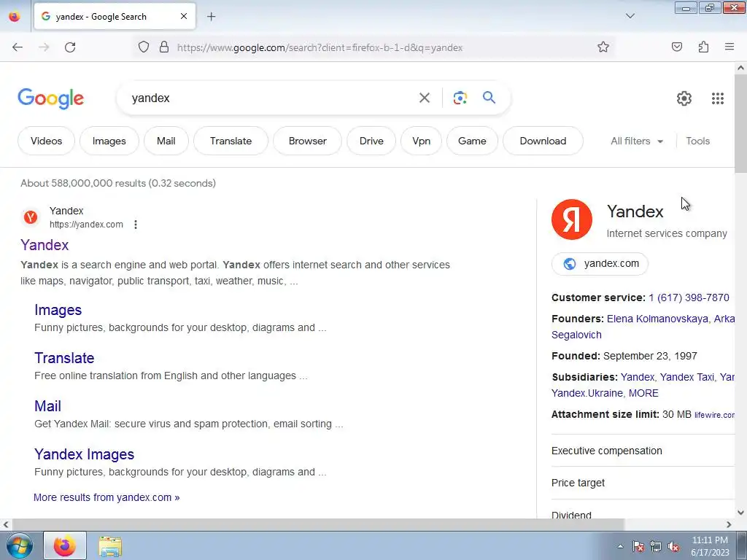Click the muted volume tray icon
The image size is (747, 560).
click(x=673, y=546)
